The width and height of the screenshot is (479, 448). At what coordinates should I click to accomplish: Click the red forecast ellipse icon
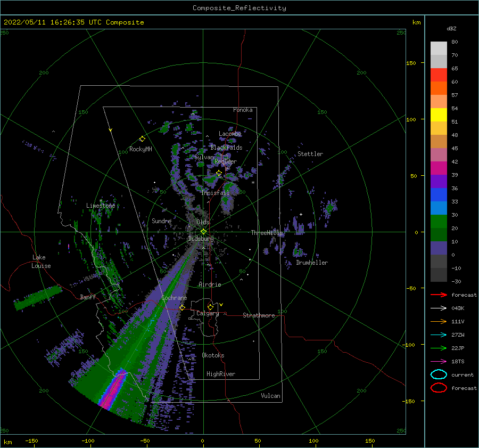point(439,388)
